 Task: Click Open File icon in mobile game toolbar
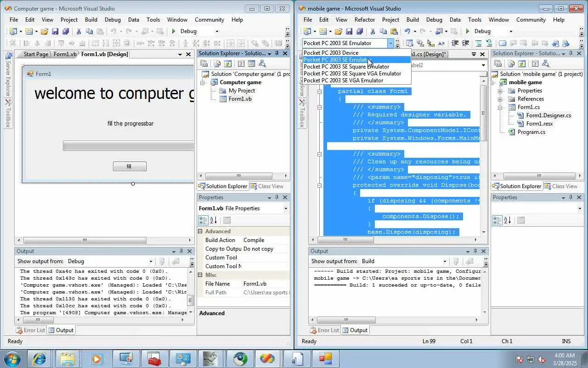[x=339, y=31]
